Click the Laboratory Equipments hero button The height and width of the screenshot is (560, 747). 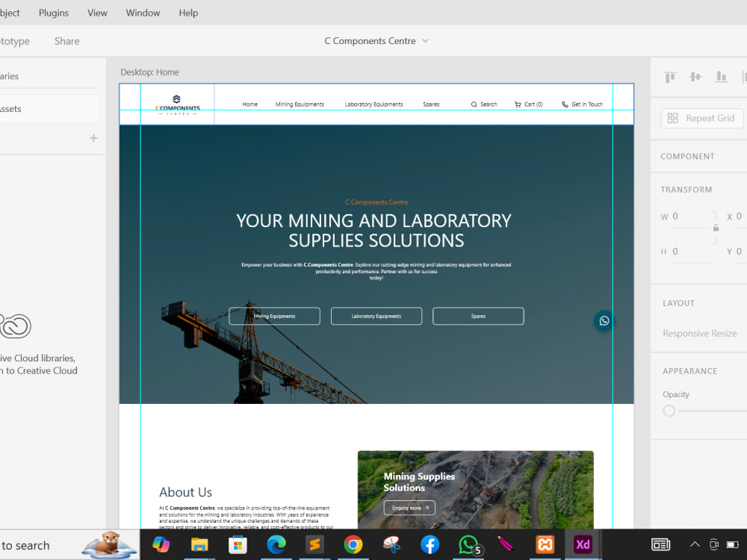coord(376,316)
